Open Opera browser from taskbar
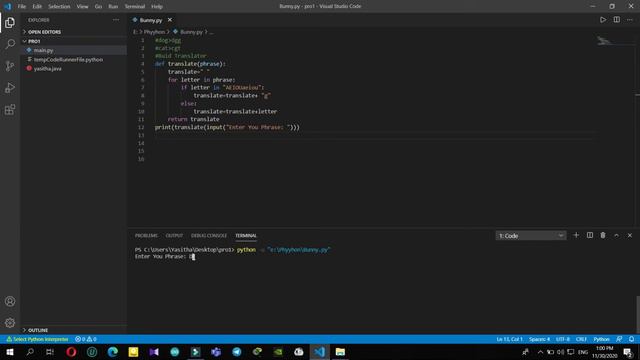Image resolution: width=640 pixels, height=360 pixels. pos(71,352)
